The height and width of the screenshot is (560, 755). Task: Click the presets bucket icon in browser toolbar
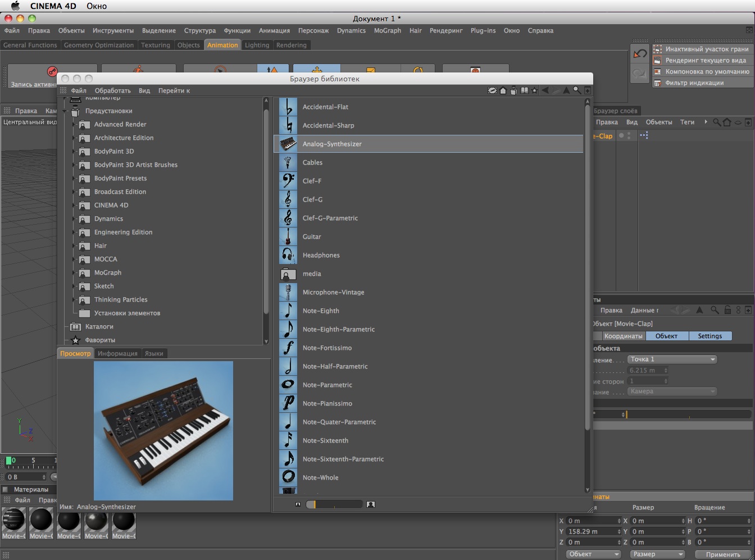(513, 90)
